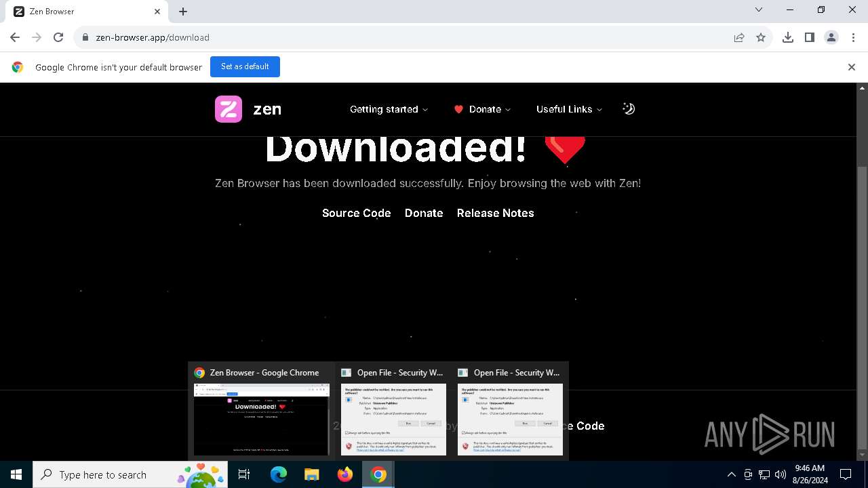Select Zen Browser - Google Chrome preview thumbnail

261,411
